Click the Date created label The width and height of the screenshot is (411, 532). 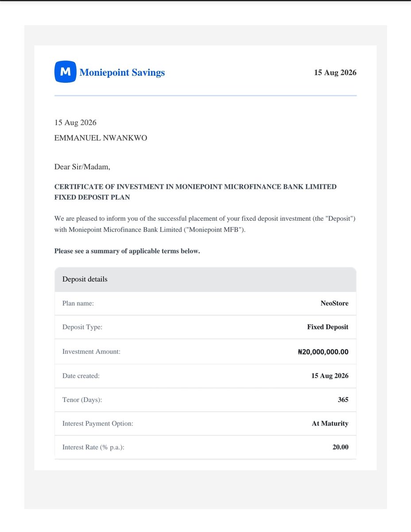point(81,376)
